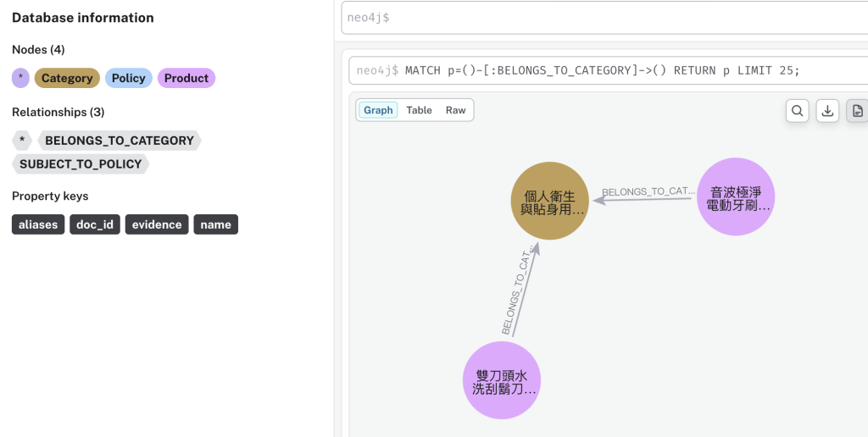Image resolution: width=868 pixels, height=437 pixels.
Task: Click the all-nodes asterisk label
Action: 20,78
